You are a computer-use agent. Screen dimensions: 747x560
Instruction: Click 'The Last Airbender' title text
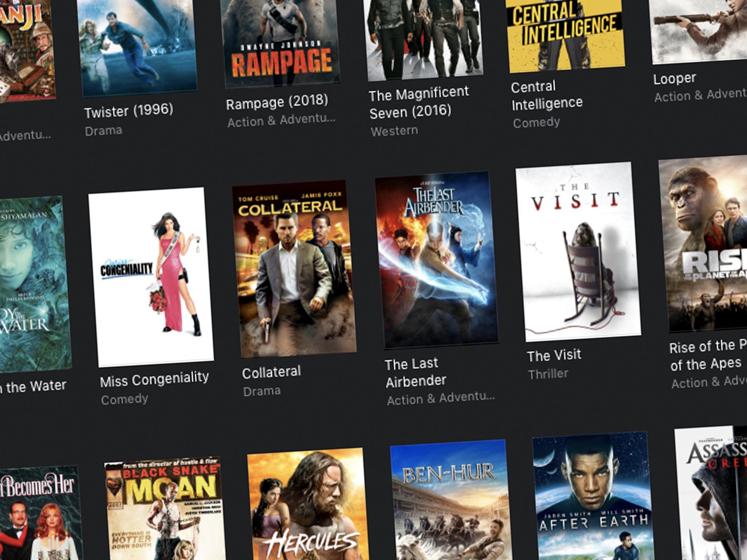click(x=415, y=372)
